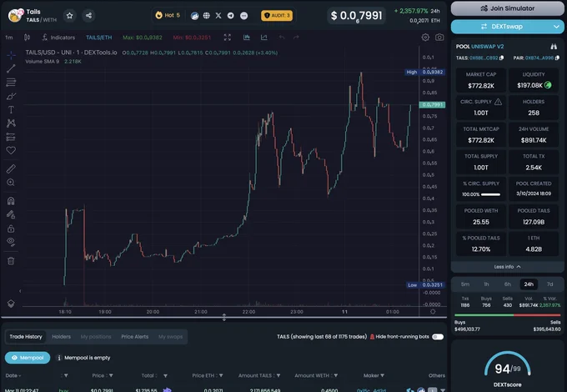Take chart snapshot with camera icon
Viewport: 567px width, 392px height.
pyautogui.click(x=439, y=38)
